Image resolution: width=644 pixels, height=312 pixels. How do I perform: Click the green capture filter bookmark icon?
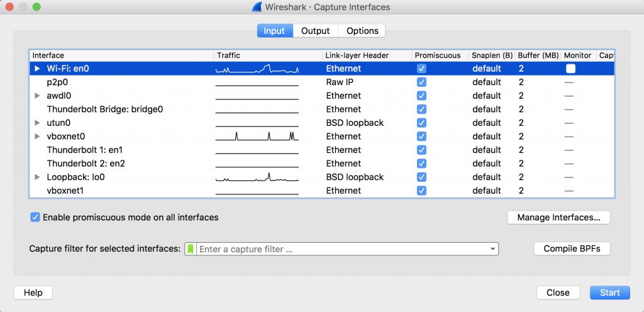click(191, 248)
